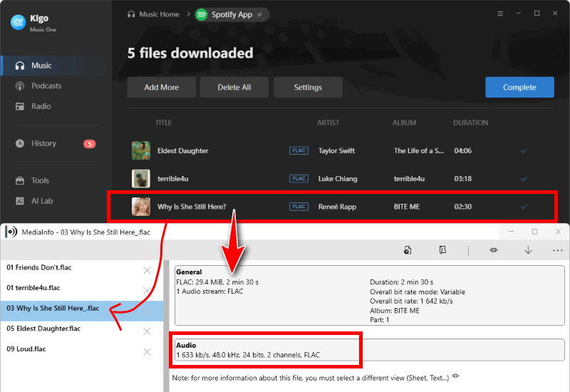Click the green Spotify logo icon
The height and width of the screenshot is (392, 570).
click(202, 14)
